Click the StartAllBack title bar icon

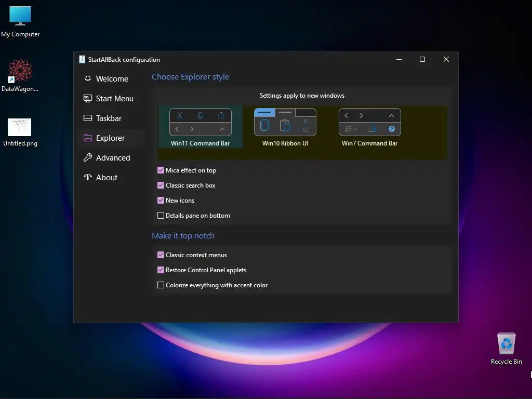(82, 59)
